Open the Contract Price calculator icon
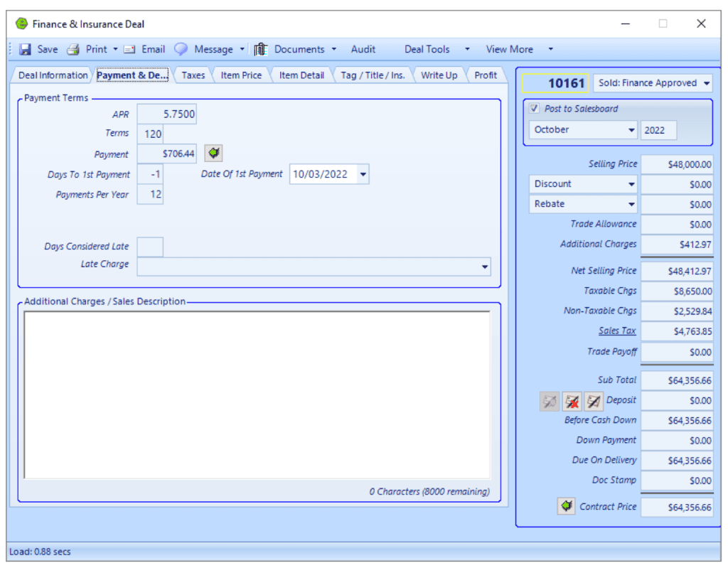Image resolution: width=728 pixels, height=568 pixels. (x=566, y=506)
